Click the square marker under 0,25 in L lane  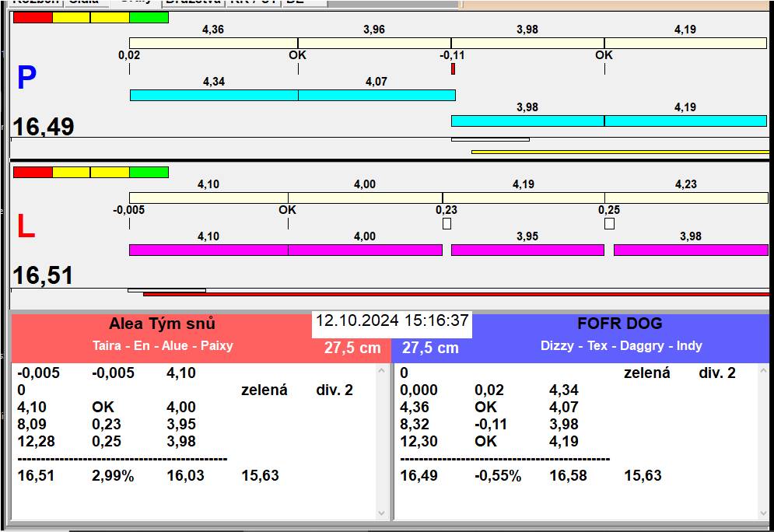point(610,223)
